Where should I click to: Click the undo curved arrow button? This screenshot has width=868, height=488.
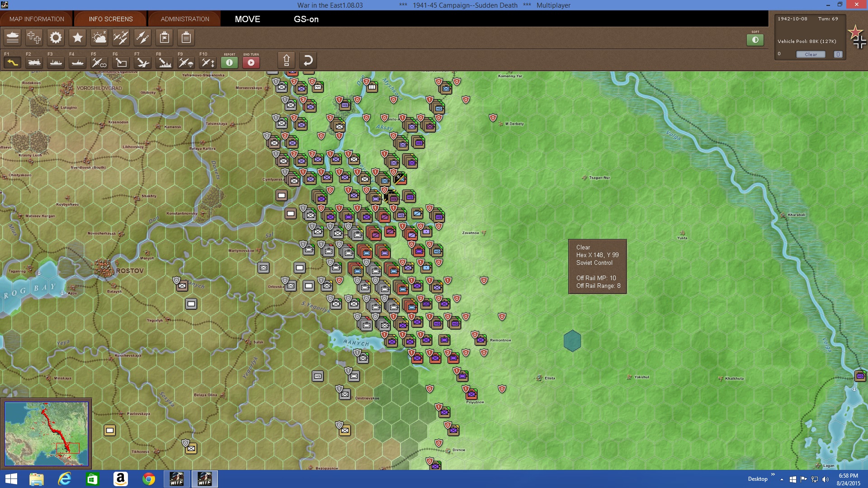[308, 60]
